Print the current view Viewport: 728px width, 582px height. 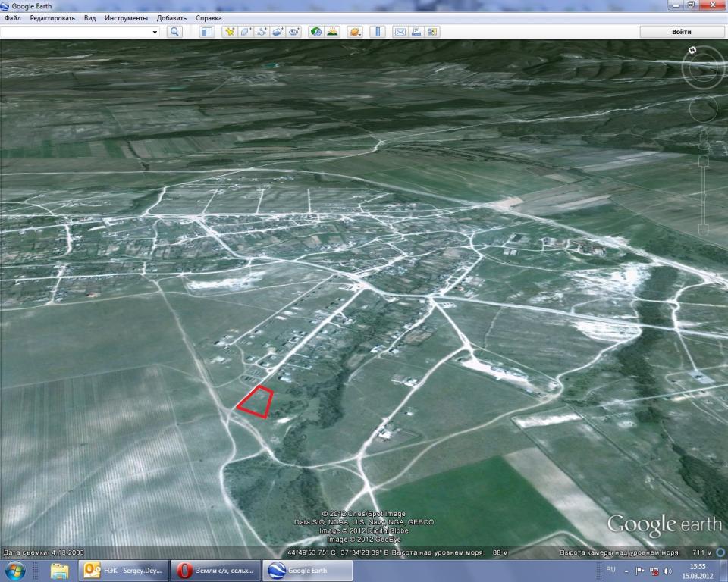(416, 32)
